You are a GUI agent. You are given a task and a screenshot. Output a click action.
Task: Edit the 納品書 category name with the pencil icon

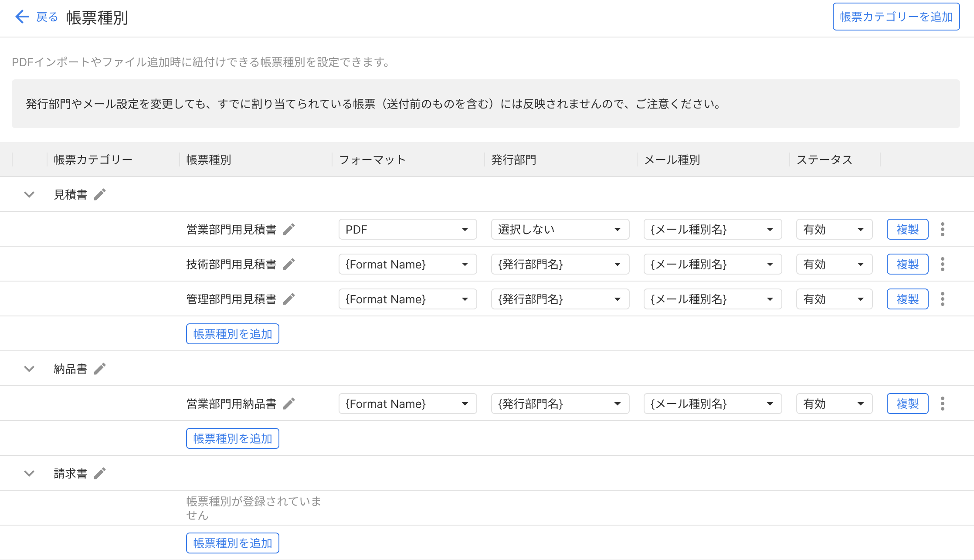point(100,369)
